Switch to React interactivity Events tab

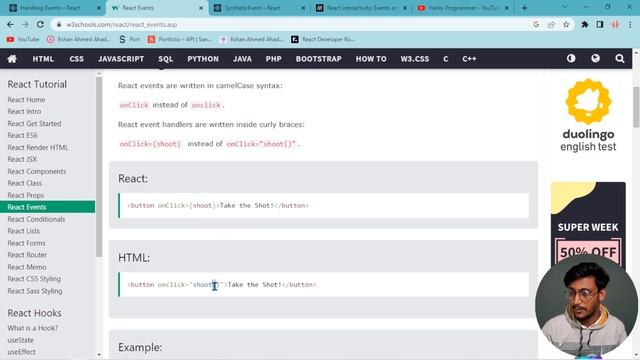[362, 8]
